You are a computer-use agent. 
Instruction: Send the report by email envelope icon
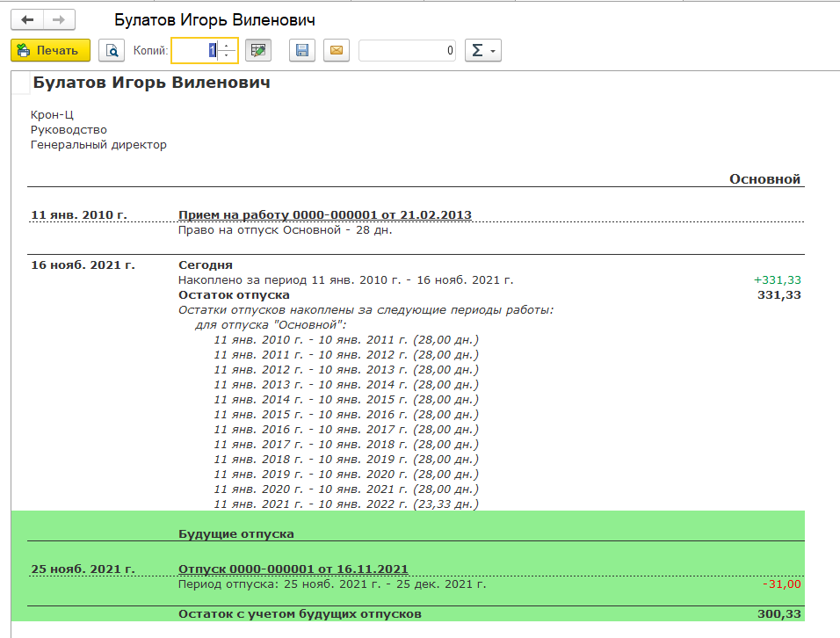click(x=337, y=50)
